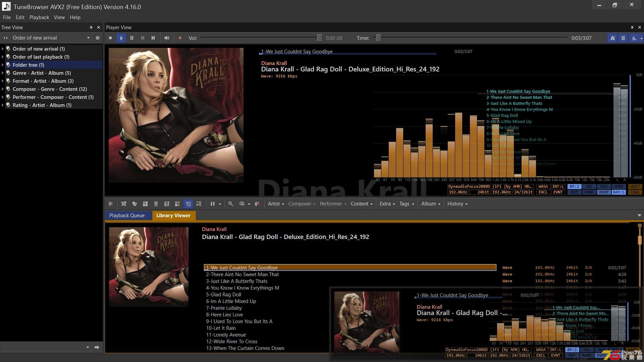This screenshot has height=362, width=644.
Task: Click the repeat/RSPNP icon in status bar
Action: coord(603,192)
